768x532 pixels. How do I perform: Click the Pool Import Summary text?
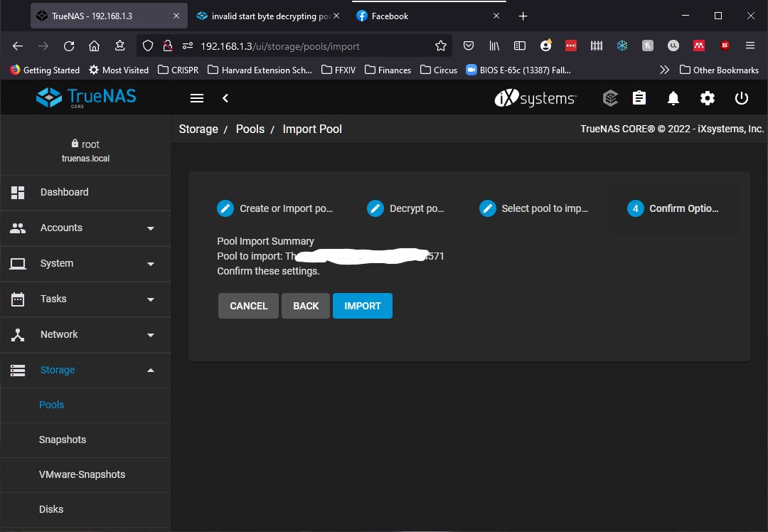pyautogui.click(x=265, y=242)
